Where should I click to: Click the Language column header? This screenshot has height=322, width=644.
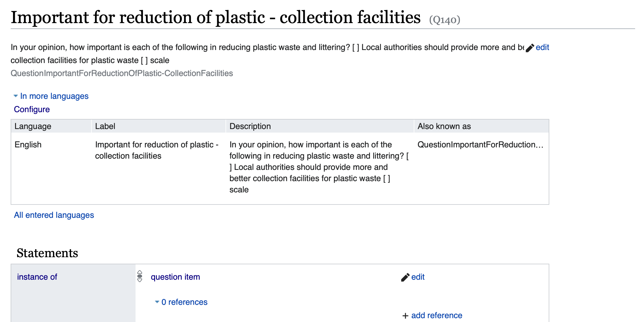click(33, 126)
